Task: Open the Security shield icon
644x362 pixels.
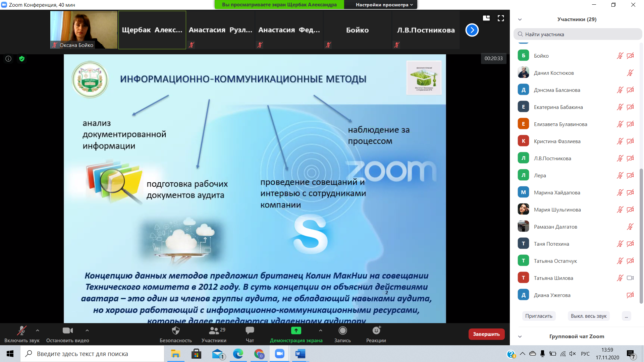Action: [175, 331]
